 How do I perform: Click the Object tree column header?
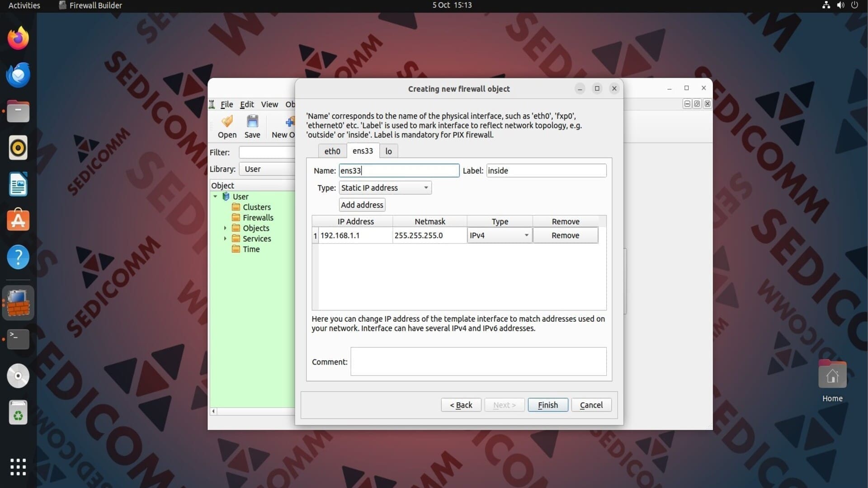(253, 185)
